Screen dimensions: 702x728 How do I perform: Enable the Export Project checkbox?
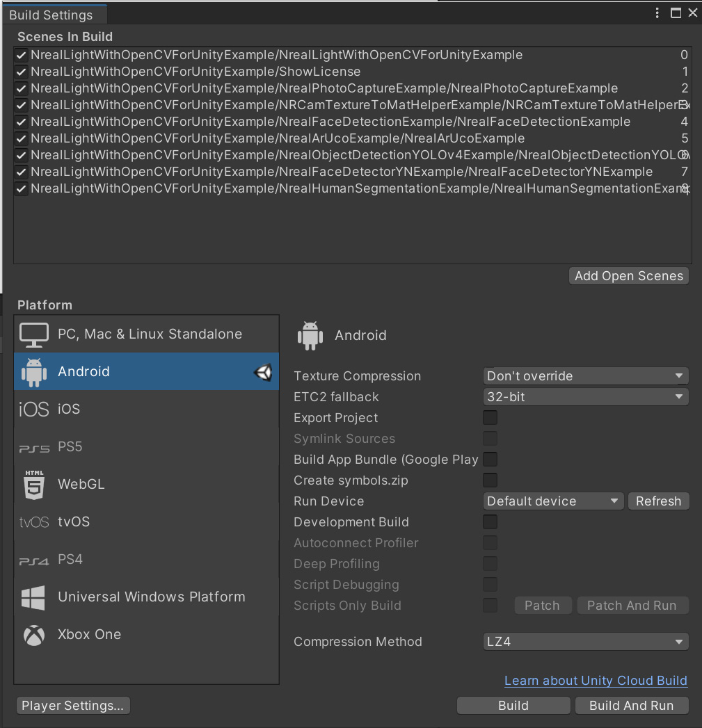click(490, 417)
